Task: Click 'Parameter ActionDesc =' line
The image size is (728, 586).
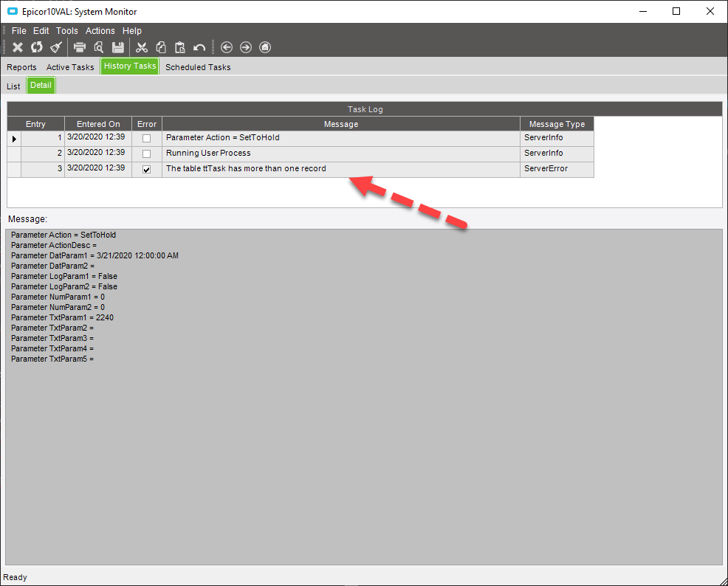Action: (54, 246)
